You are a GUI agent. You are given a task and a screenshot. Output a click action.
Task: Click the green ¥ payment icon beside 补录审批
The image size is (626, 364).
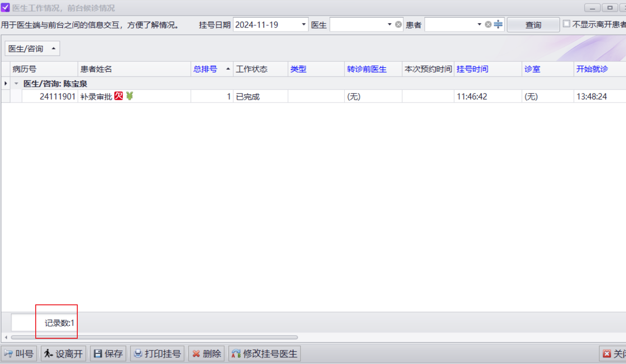[x=130, y=96]
